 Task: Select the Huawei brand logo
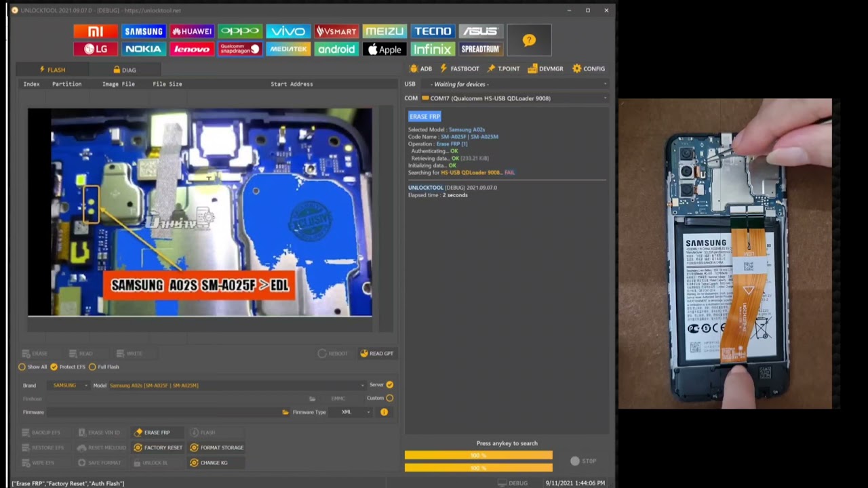[191, 31]
